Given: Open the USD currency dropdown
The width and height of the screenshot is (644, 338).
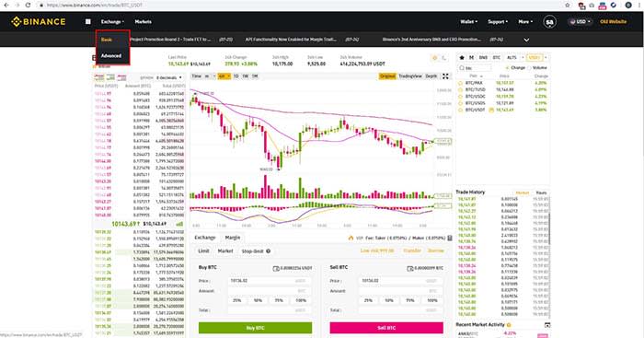Looking at the screenshot, I should tap(580, 22).
